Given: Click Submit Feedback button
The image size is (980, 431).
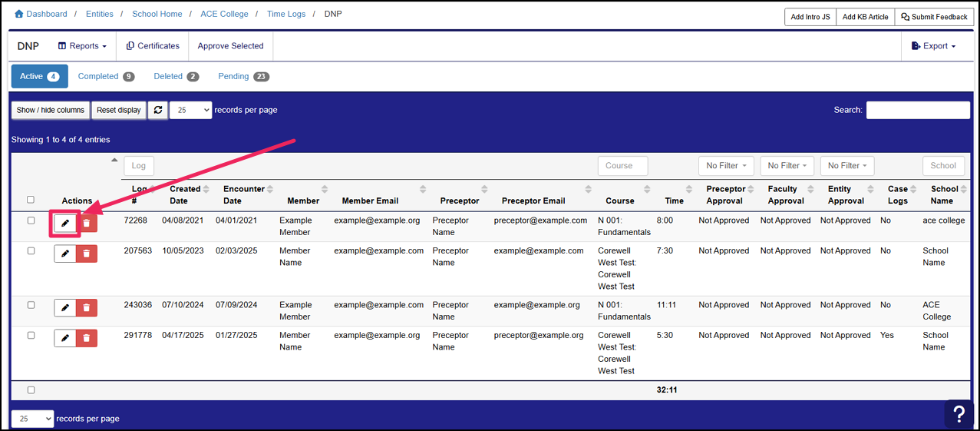Looking at the screenshot, I should click(x=934, y=17).
